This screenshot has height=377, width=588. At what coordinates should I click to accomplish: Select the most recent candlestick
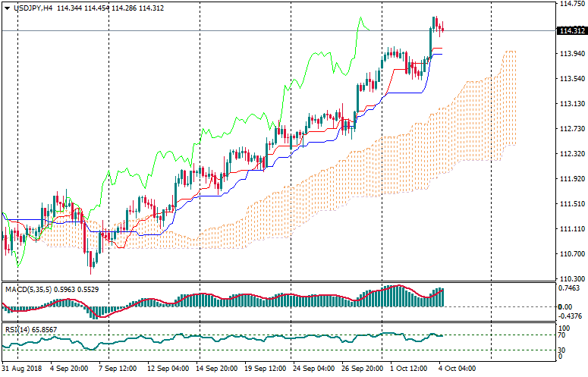point(442,29)
